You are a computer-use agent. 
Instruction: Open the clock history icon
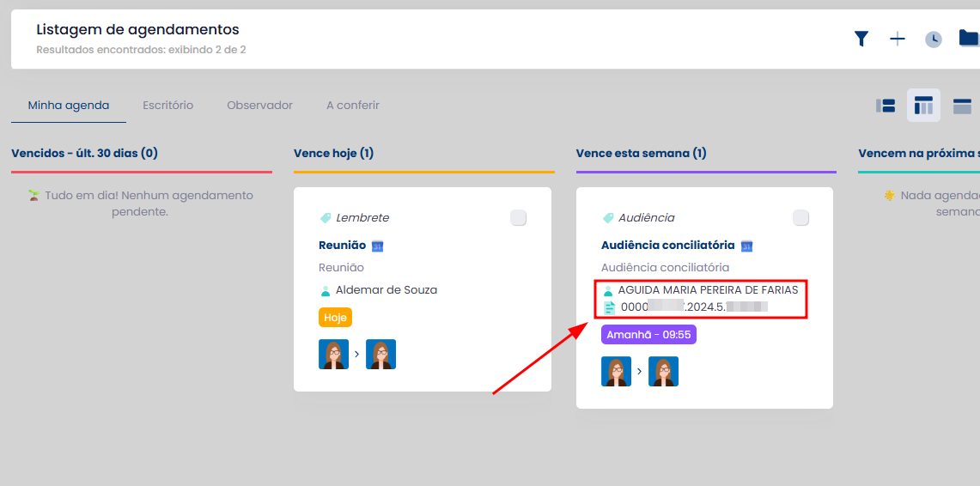click(934, 39)
